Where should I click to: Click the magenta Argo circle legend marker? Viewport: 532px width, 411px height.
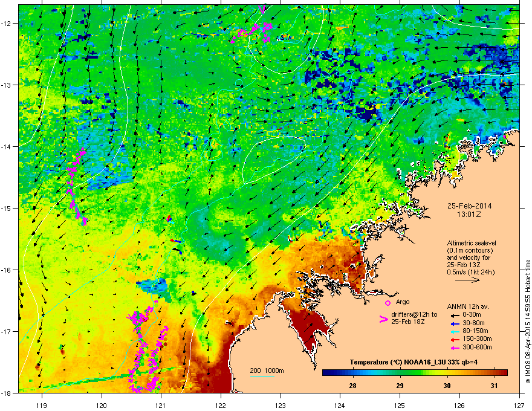tap(388, 303)
